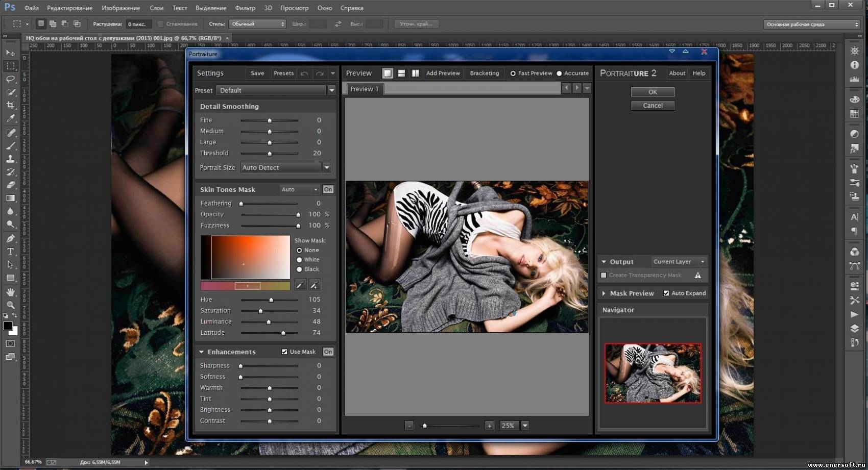Image resolution: width=868 pixels, height=470 pixels.
Task: Select the Hand tool
Action: pyautogui.click(x=10, y=292)
